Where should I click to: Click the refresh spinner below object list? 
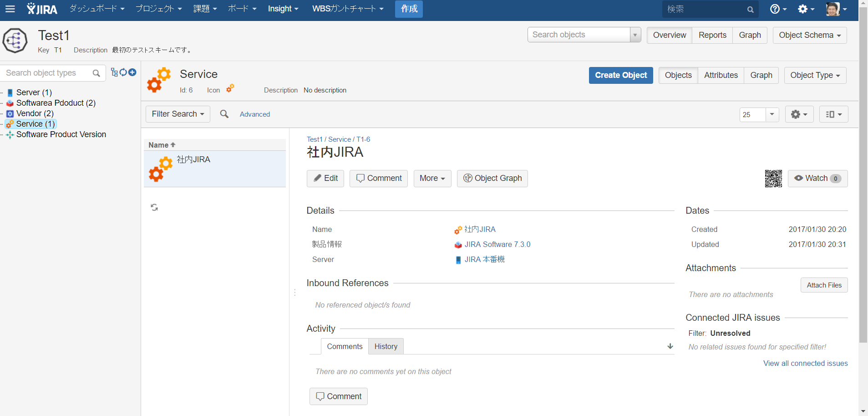(154, 207)
